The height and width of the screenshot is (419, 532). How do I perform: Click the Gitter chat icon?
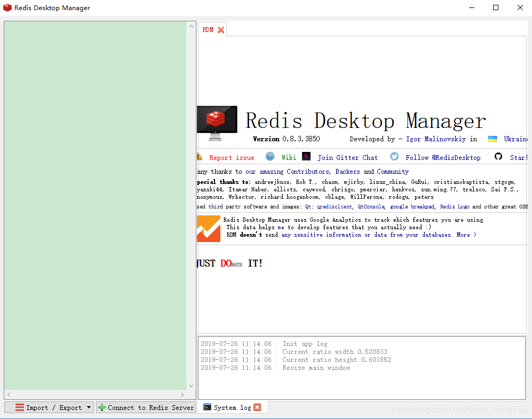coord(306,156)
